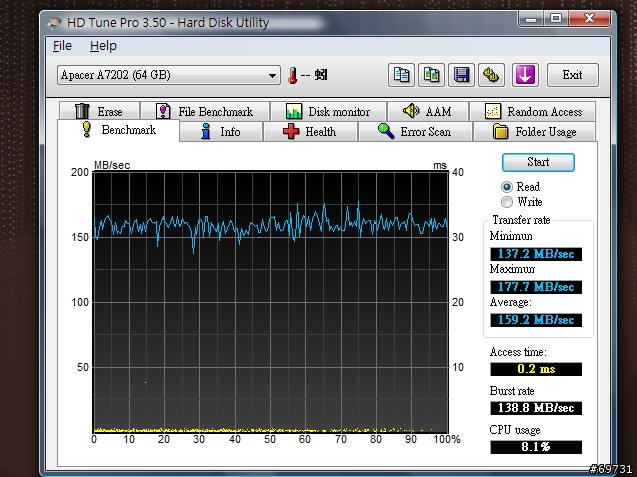Switch to the File Benchmark tab

tap(205, 111)
